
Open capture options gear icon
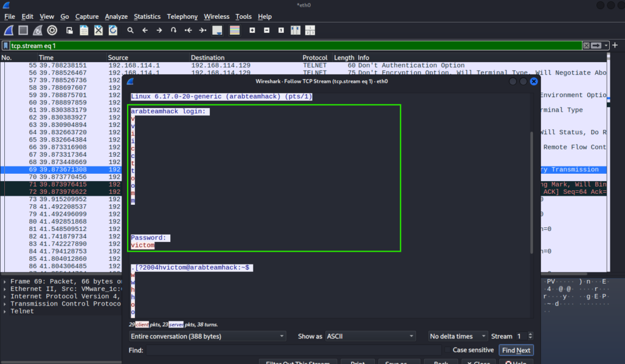click(x=52, y=30)
